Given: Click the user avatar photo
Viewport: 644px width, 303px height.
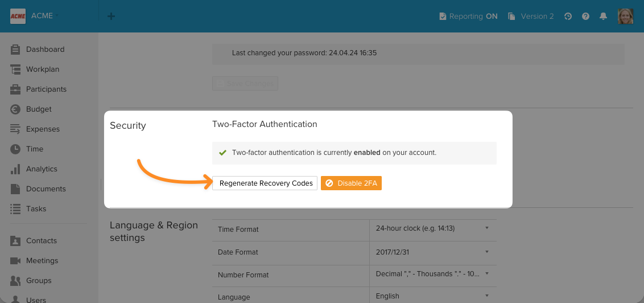Looking at the screenshot, I should click(626, 16).
